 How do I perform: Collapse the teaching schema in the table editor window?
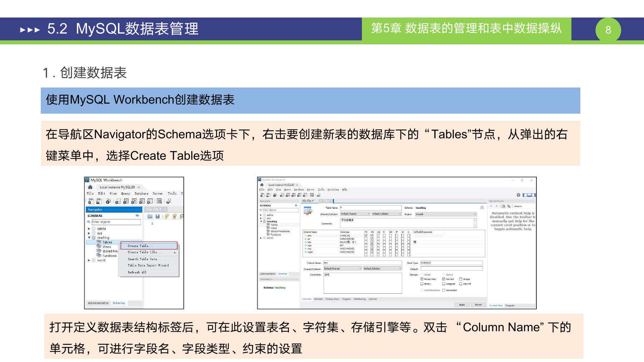click(261, 222)
